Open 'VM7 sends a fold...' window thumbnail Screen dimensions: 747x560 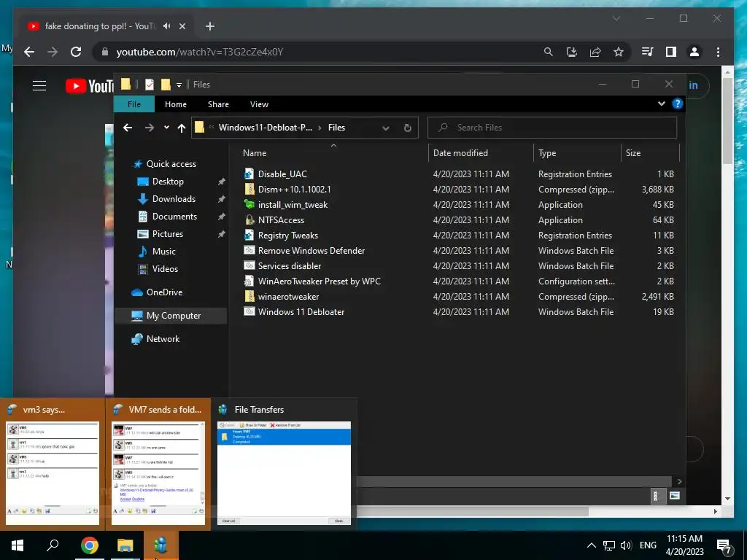[x=158, y=464]
